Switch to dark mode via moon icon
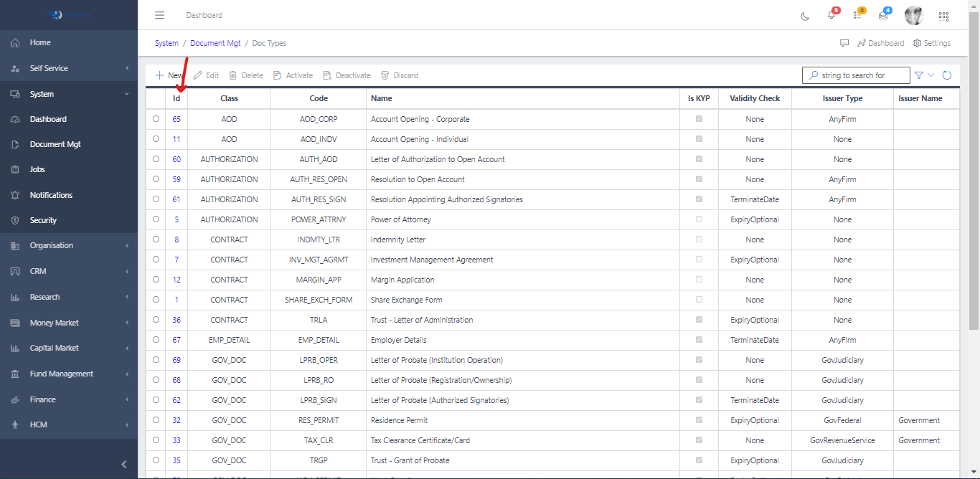This screenshot has width=980, height=479. coord(805,15)
